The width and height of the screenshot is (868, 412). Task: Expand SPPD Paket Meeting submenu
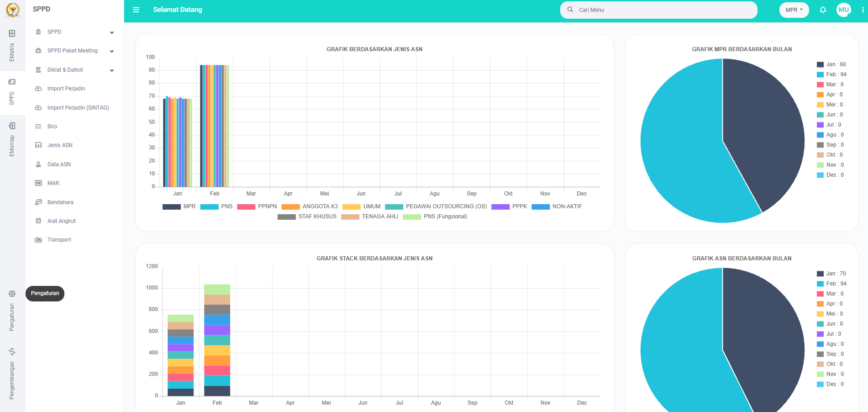pyautogui.click(x=74, y=51)
